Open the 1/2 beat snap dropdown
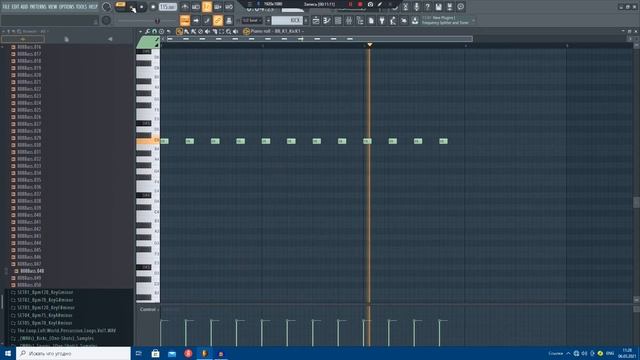Image resolution: width=640 pixels, height=360 pixels. (x=252, y=20)
